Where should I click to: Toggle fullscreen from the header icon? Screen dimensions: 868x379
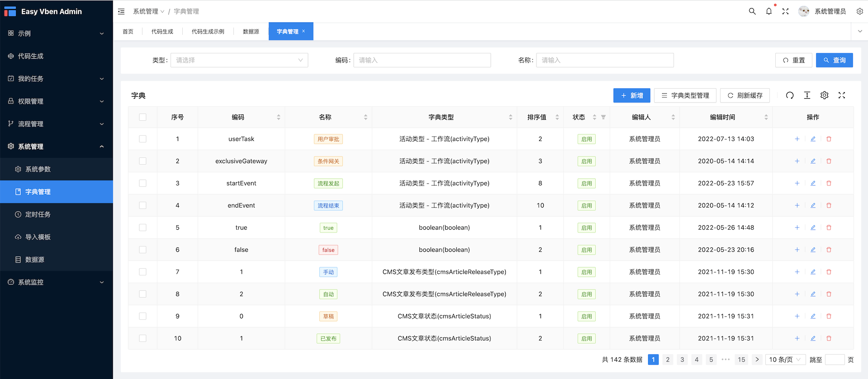tap(786, 11)
